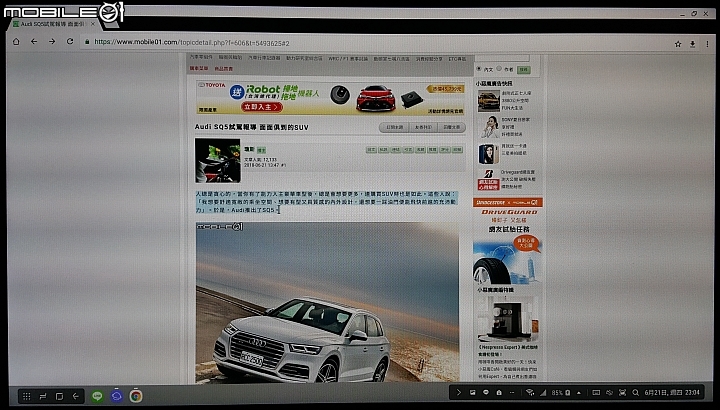Open Wi-Fi status in system tray
This screenshot has width=720, height=410.
pos(530,393)
